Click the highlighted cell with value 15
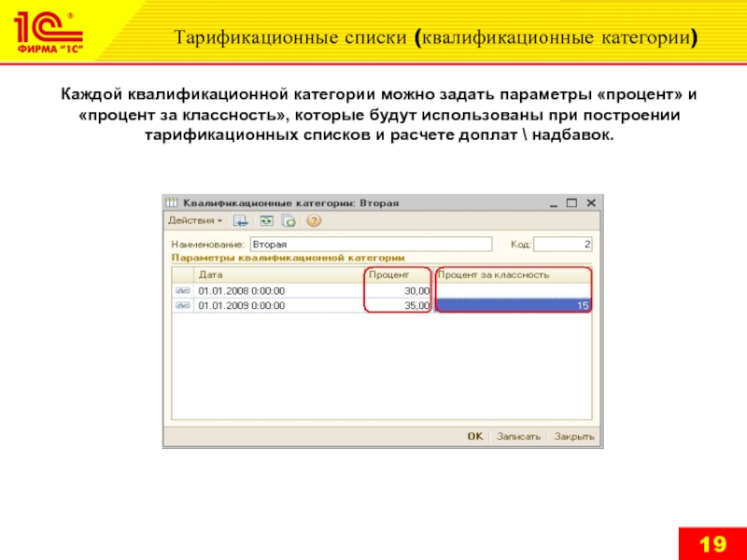Image resolution: width=747 pixels, height=560 pixels. point(514,306)
